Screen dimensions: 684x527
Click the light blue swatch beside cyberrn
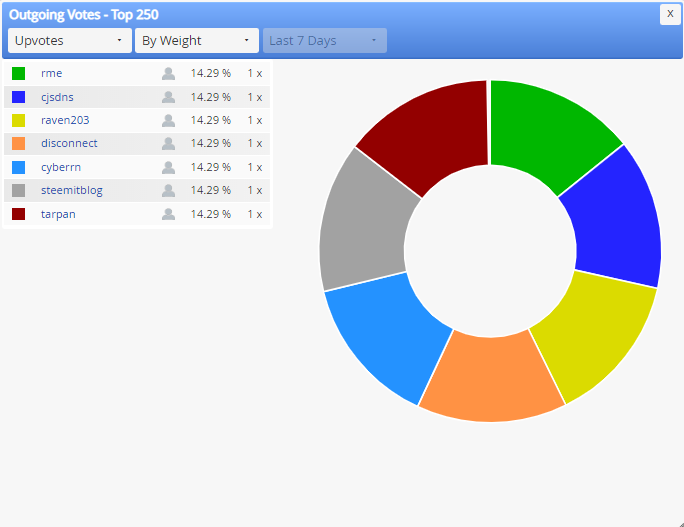(18, 167)
